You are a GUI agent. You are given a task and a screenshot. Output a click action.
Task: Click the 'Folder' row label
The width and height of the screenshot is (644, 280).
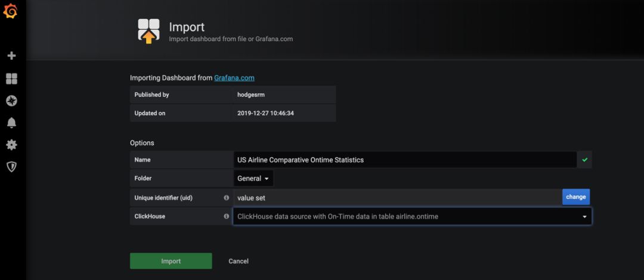point(143,179)
